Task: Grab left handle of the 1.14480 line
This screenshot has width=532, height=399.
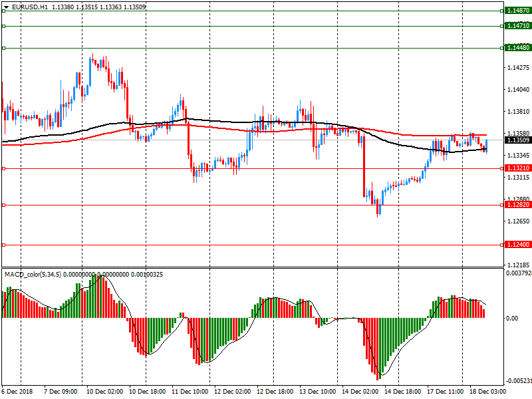Action: (3, 48)
